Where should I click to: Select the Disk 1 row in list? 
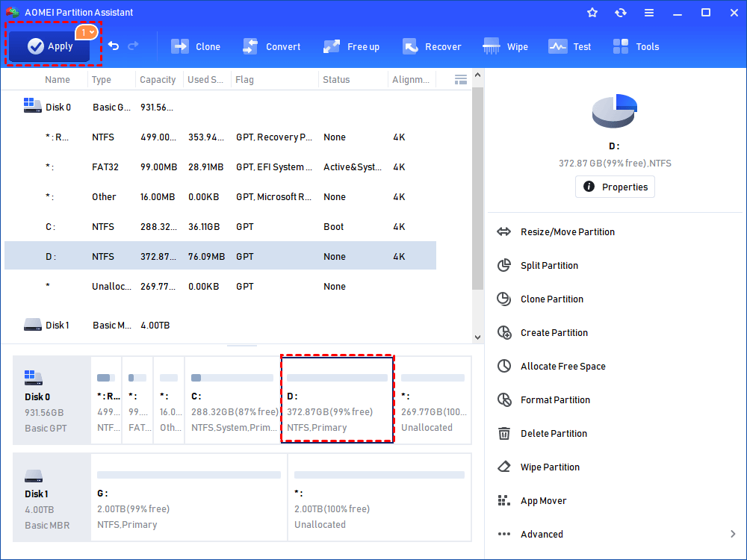220,326
